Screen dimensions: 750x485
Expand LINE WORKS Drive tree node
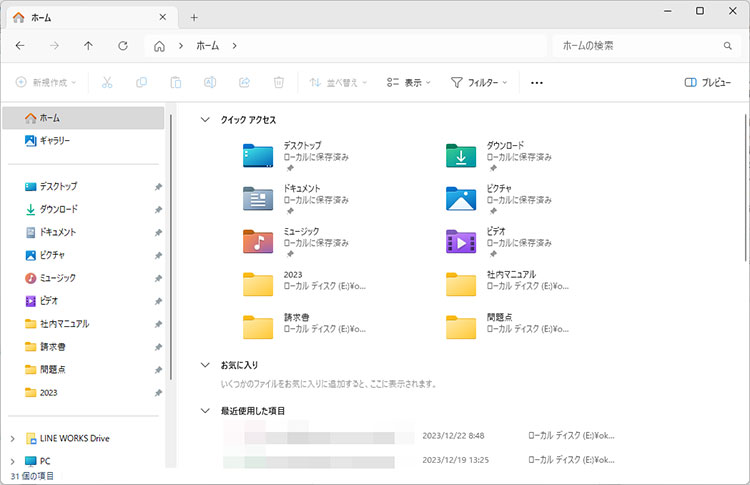click(12, 438)
